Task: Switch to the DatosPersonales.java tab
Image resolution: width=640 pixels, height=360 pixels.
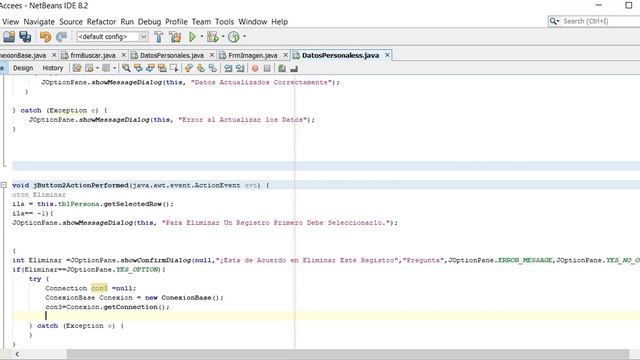Action: pyautogui.click(x=172, y=55)
